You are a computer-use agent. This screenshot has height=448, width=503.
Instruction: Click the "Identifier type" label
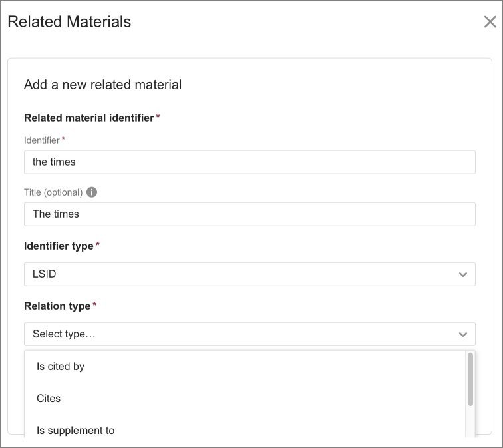click(59, 246)
